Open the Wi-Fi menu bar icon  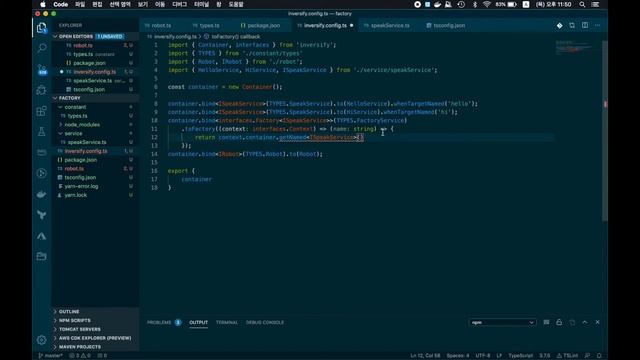(x=487, y=4)
